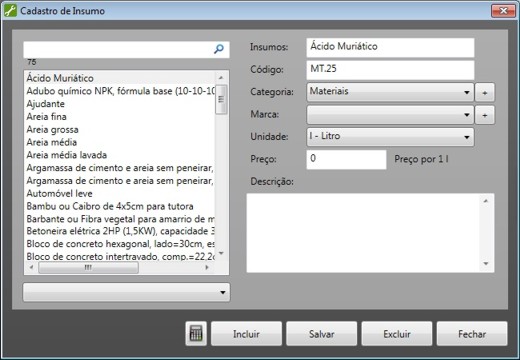The width and height of the screenshot is (520, 360).
Task: Select Bloco de concreto hexagonal item
Action: coord(120,244)
